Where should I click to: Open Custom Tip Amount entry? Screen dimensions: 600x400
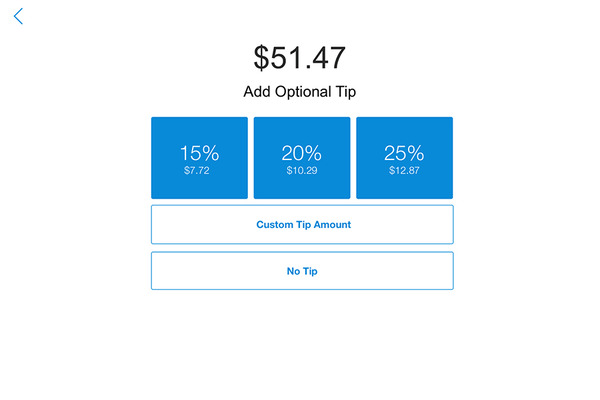[x=302, y=224]
